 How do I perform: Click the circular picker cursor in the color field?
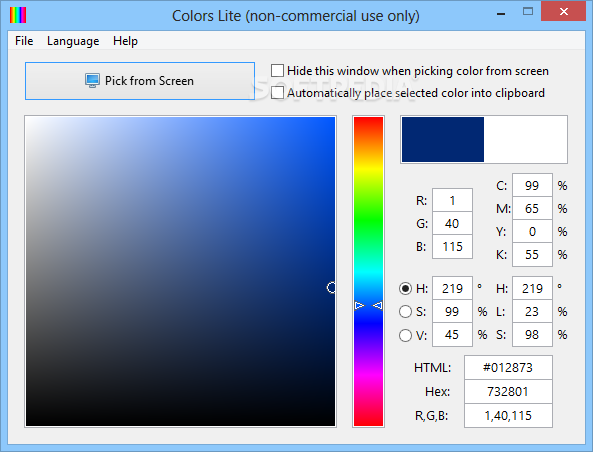pos(332,288)
